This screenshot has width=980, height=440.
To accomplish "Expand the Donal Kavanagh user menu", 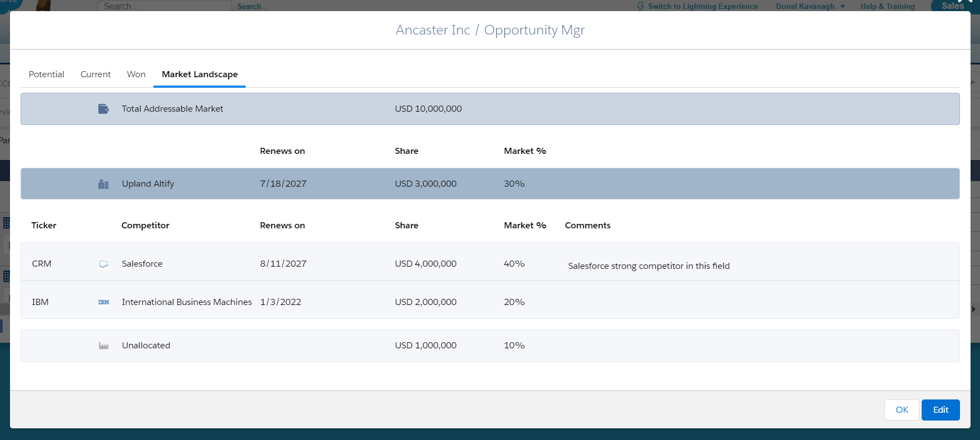I will pos(810,6).
